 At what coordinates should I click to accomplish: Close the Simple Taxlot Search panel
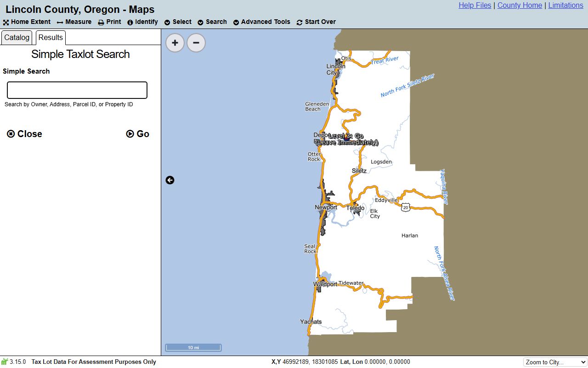tap(25, 134)
